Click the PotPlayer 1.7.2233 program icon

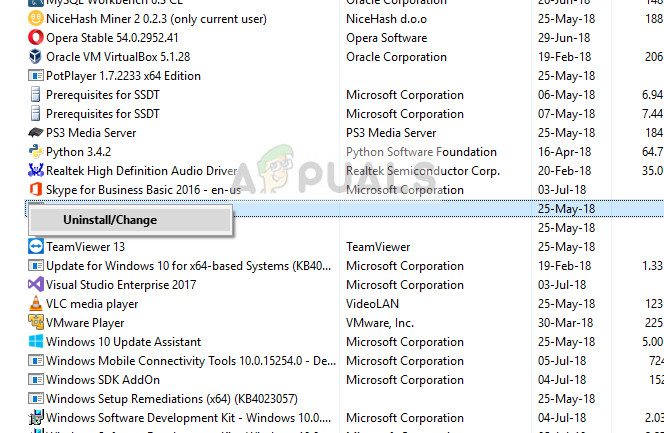36,76
